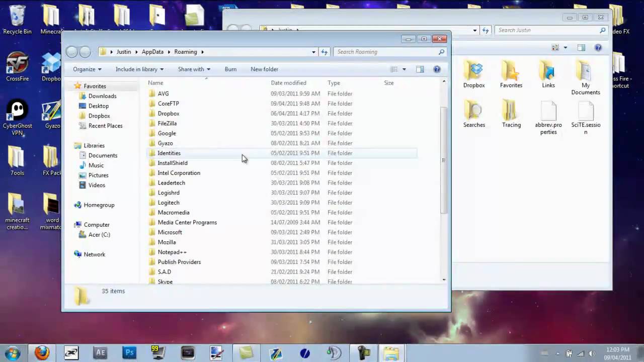
Task: Expand the breadcrumb arrow after AppData
Action: 169,52
